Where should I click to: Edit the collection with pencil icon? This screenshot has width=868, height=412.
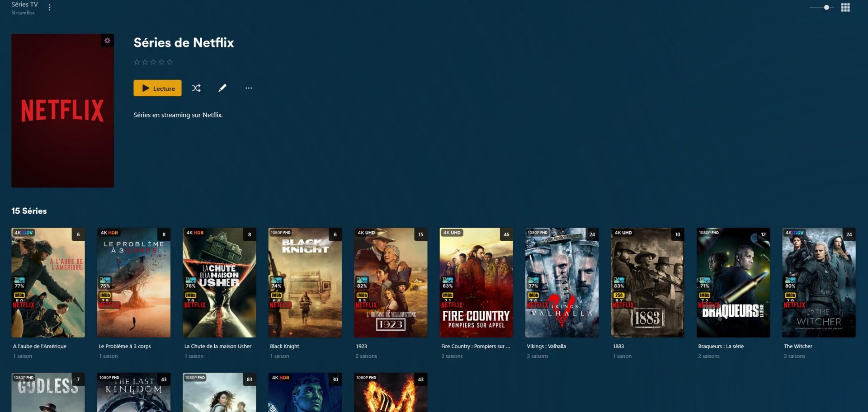tap(222, 88)
